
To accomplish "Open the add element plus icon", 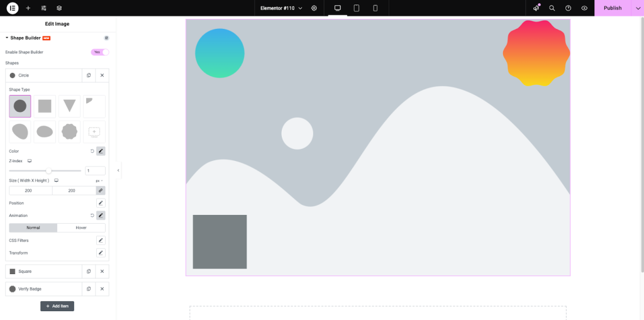I will [x=28, y=8].
